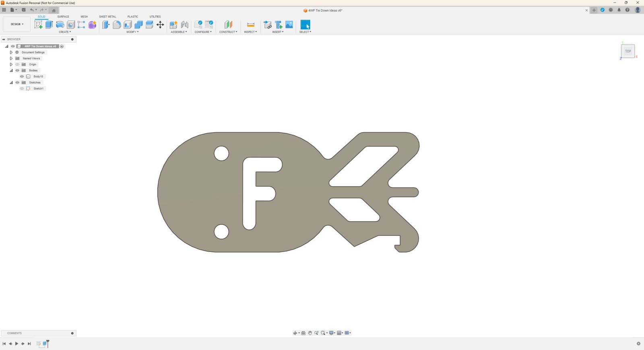This screenshot has height=350, width=644.
Task: Open the Create Form purple icon
Action: click(x=92, y=25)
